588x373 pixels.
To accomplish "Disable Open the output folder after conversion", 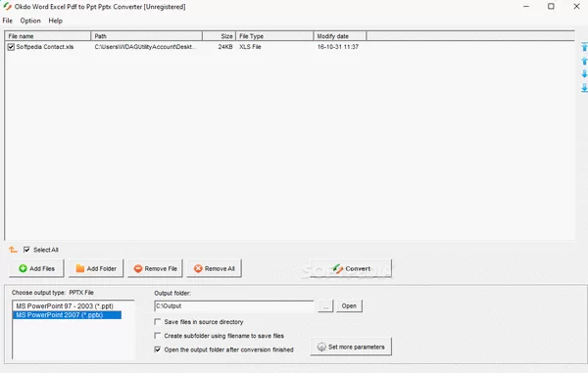I will pyautogui.click(x=158, y=350).
